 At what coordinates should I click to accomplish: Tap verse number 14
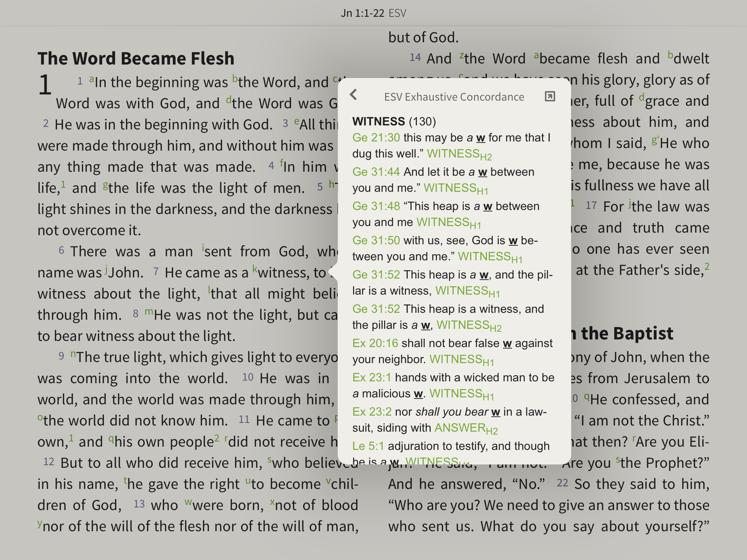coord(415,58)
